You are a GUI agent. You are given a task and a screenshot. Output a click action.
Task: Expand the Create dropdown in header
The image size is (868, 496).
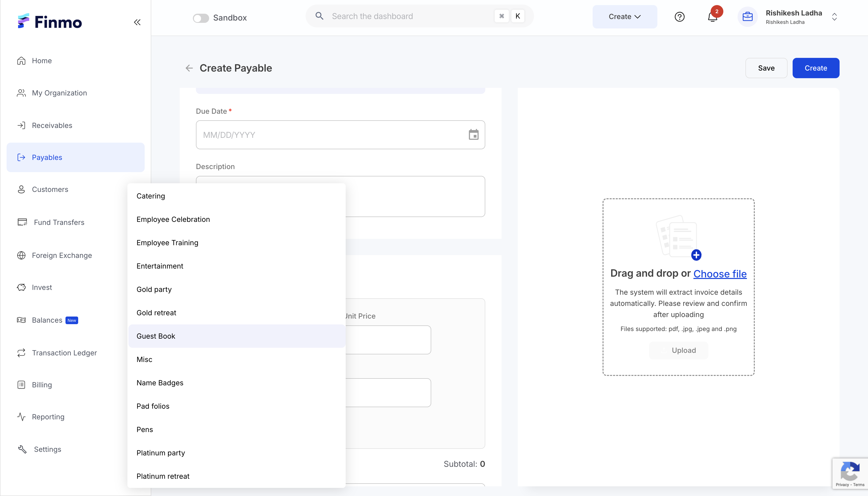(x=625, y=17)
